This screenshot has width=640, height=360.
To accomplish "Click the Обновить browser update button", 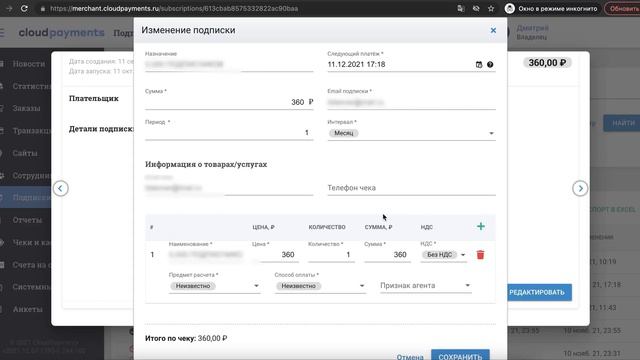I will pyautogui.click(x=623, y=9).
